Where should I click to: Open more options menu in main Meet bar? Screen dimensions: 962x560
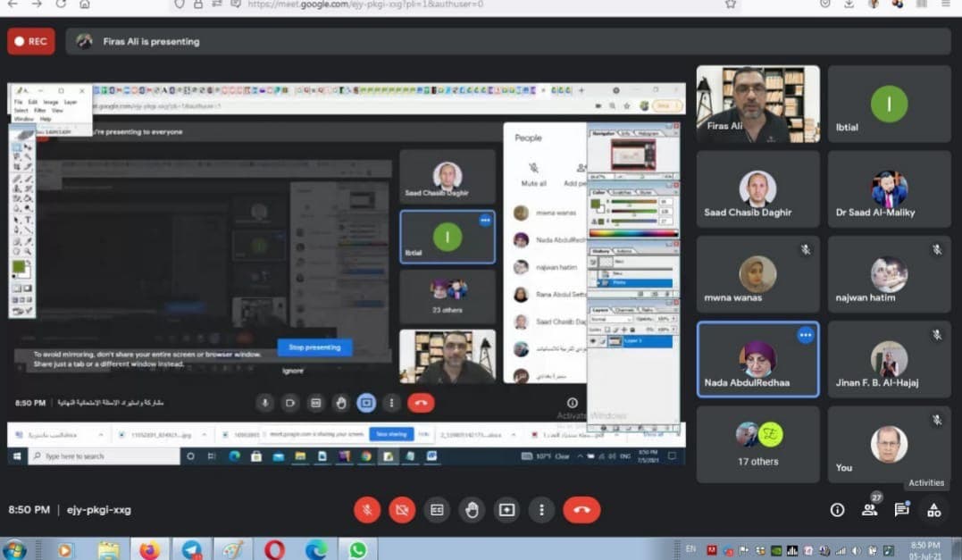pyautogui.click(x=541, y=509)
